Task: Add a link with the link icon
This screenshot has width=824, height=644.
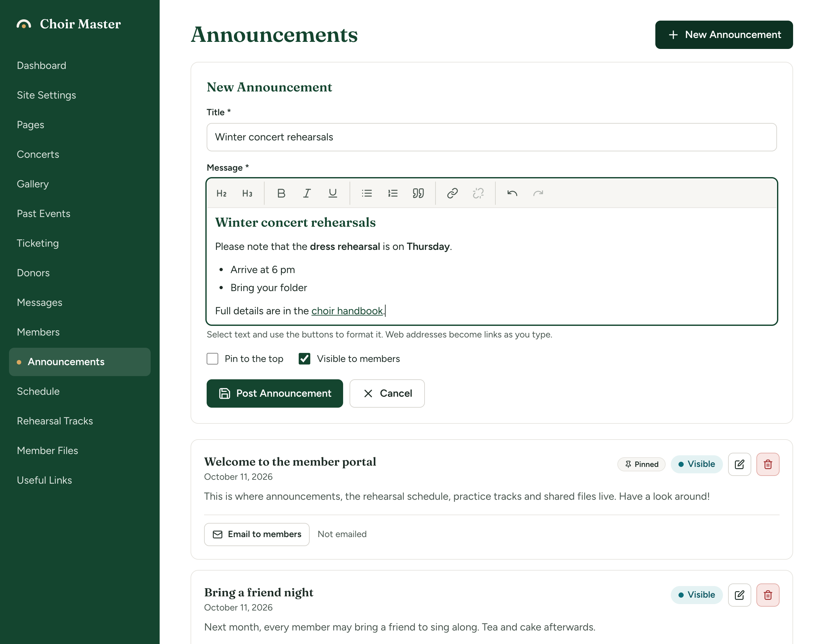Action: click(x=452, y=193)
